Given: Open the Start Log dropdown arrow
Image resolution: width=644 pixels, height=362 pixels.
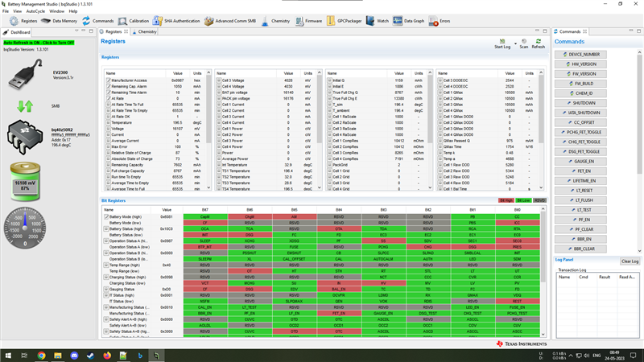Looking at the screenshot, I should pos(515,43).
